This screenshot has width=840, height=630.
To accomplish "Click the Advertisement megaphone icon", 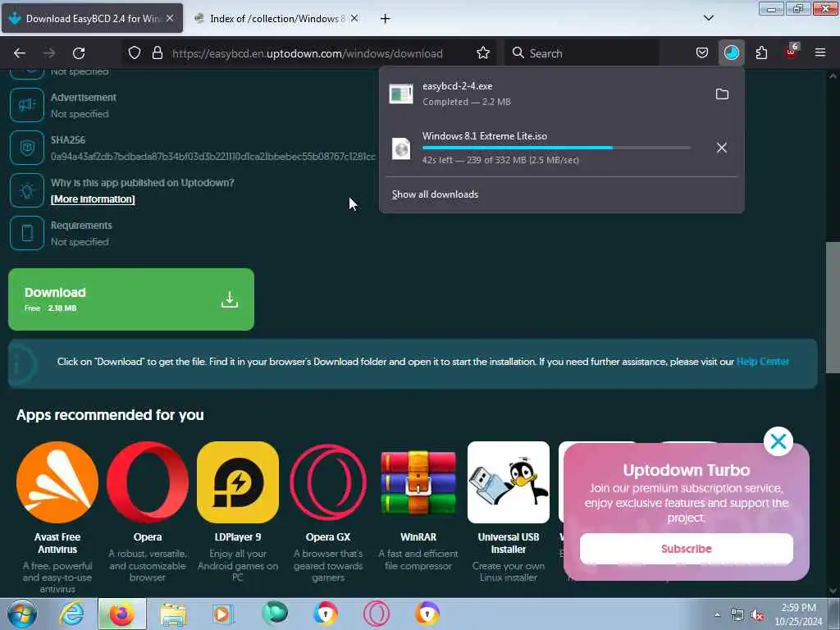I will click(x=27, y=105).
